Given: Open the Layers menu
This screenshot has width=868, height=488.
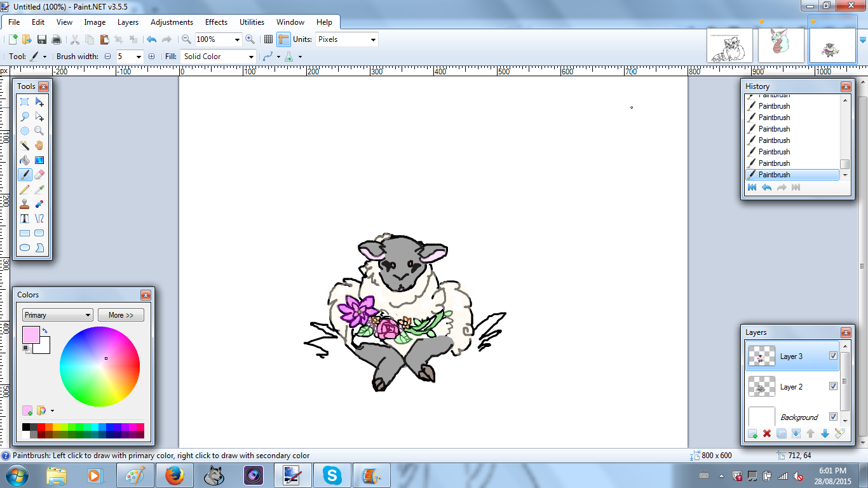Looking at the screenshot, I should pyautogui.click(x=128, y=22).
